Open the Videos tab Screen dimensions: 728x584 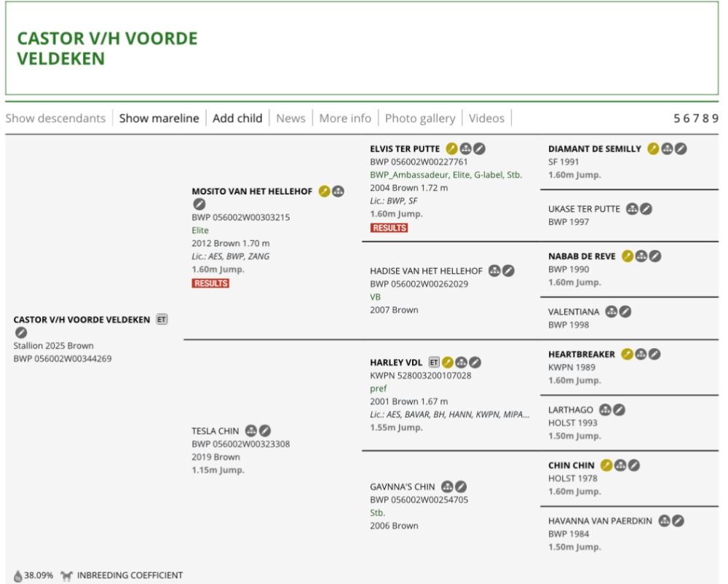(x=486, y=119)
